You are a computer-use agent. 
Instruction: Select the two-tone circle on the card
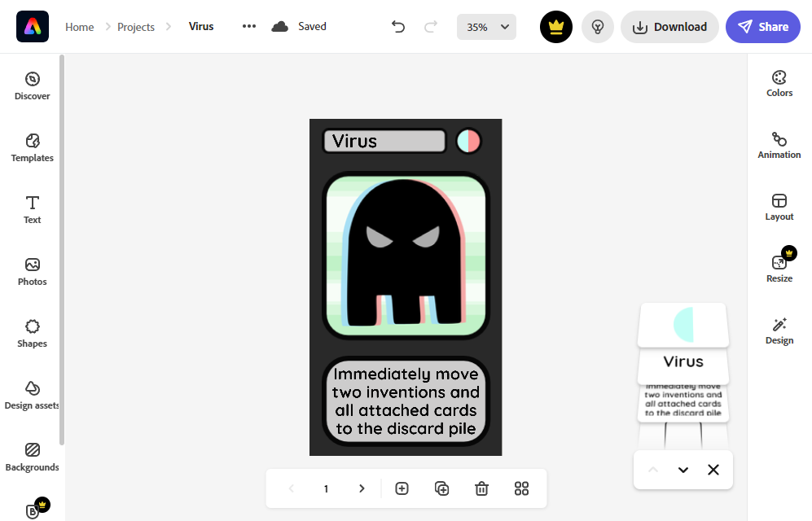(x=468, y=142)
